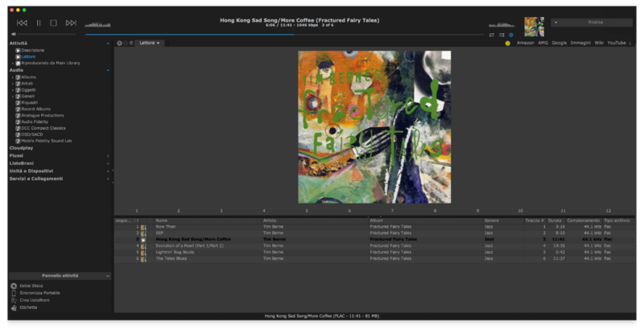Click the Recent Albums view icon
This screenshot has height=329, width=644.
point(18,109)
